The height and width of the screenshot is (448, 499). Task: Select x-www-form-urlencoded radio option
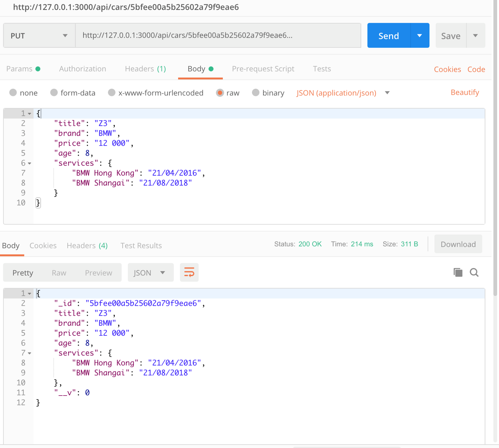point(112,93)
